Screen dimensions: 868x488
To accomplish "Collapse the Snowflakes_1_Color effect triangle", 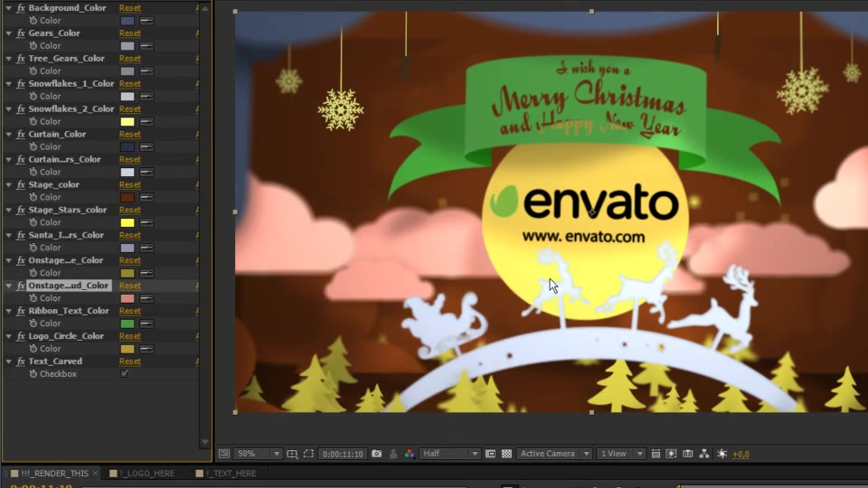I will pos(9,83).
